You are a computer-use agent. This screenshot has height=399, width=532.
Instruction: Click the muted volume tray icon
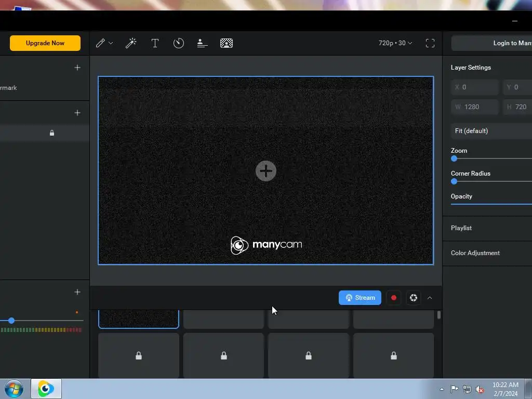point(480,389)
